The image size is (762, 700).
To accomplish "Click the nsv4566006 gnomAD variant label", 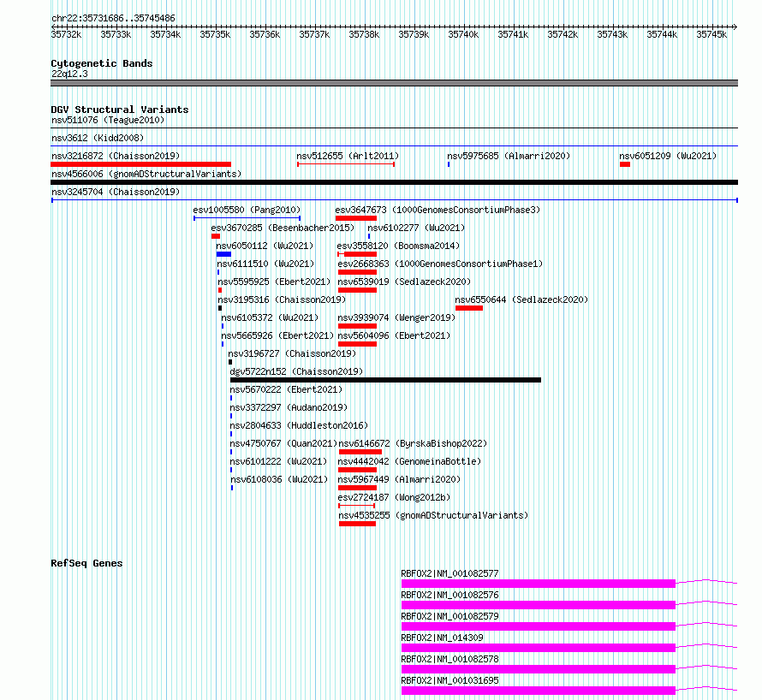I will [146, 174].
